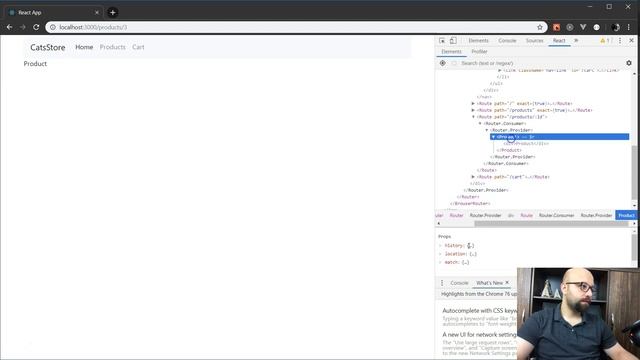
Task: Click the user profile avatar in browser toolbar
Action: coord(616,27)
